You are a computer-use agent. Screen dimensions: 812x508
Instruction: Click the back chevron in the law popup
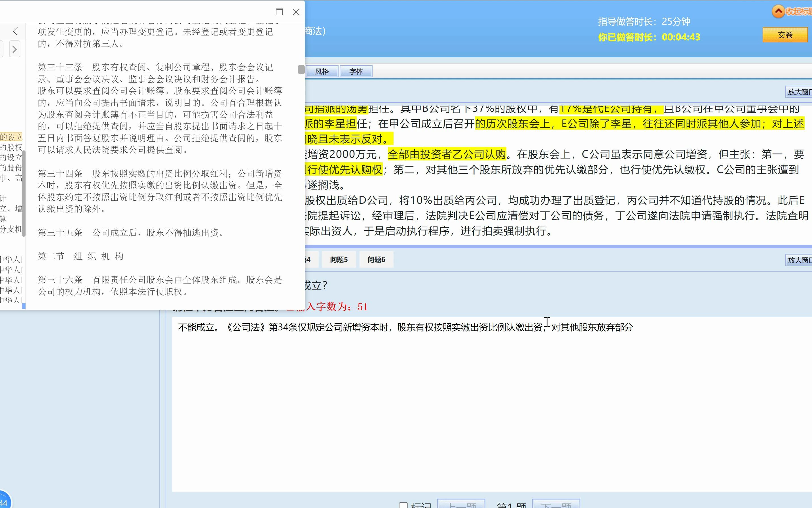(x=15, y=31)
